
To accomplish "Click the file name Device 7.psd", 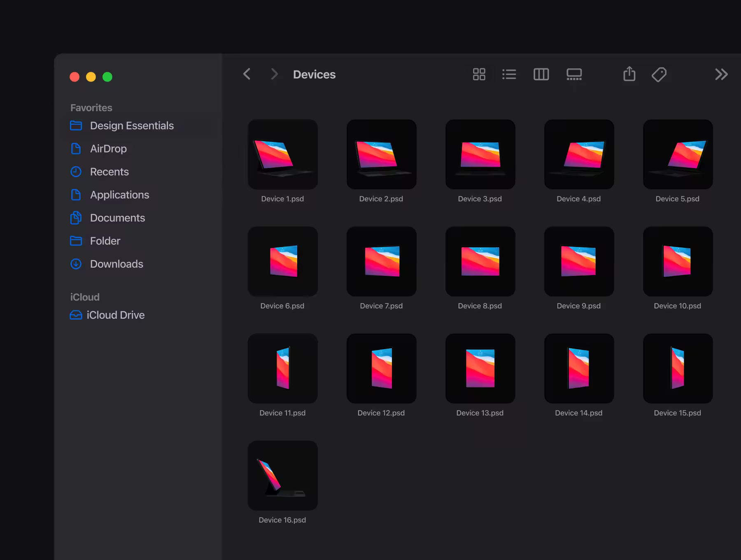I will [x=381, y=306].
